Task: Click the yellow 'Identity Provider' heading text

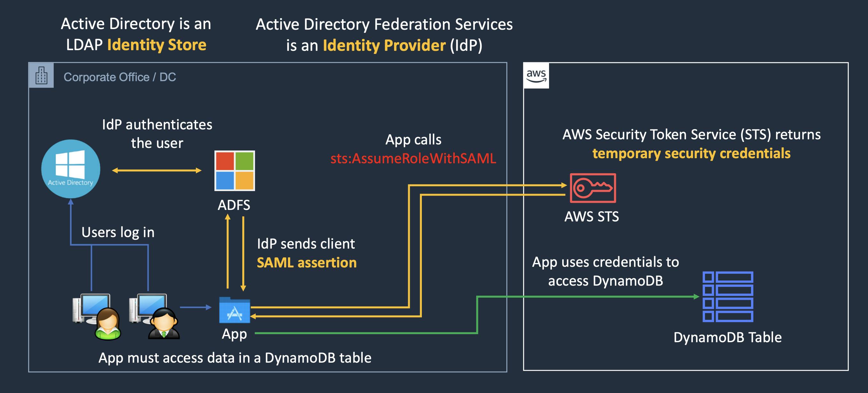Action: point(384,45)
